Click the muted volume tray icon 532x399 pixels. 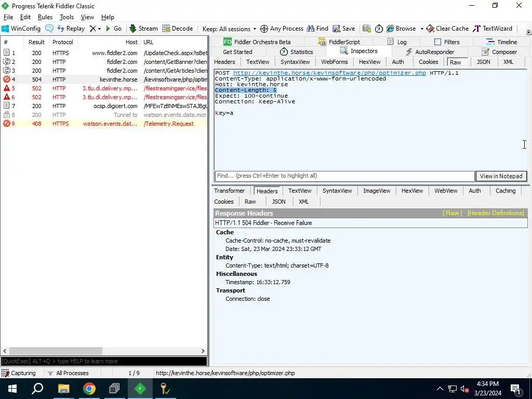point(465,389)
